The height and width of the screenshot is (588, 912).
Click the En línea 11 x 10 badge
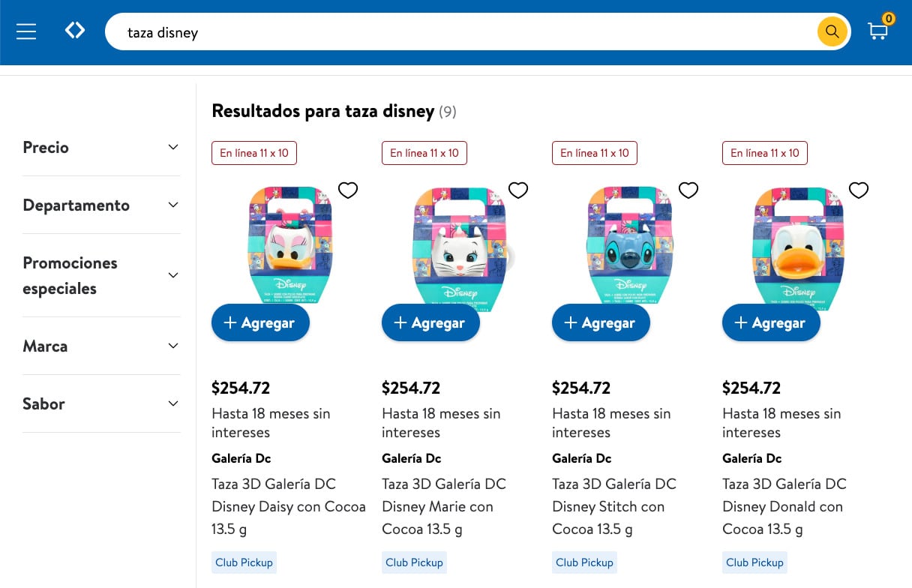click(254, 152)
